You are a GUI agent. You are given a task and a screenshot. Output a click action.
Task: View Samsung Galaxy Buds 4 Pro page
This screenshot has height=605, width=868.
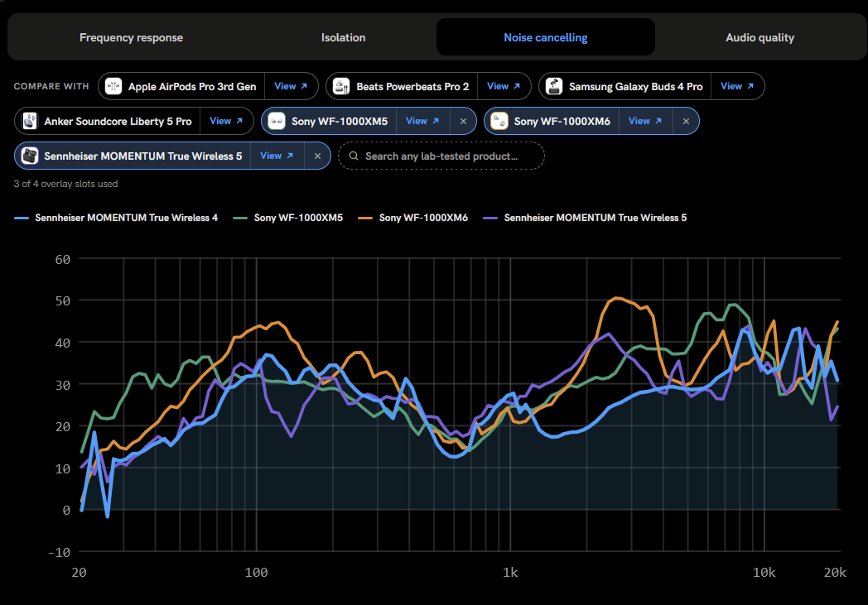737,86
